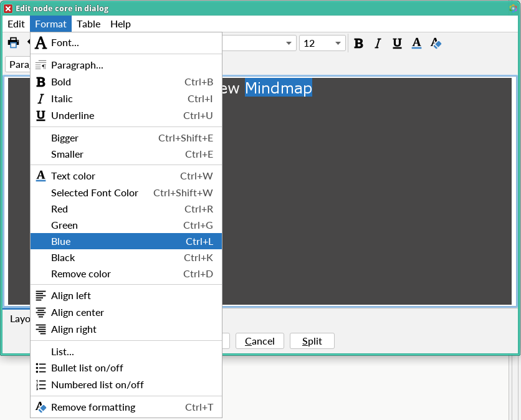Choose Red text color menu entry
Screen dimensions: 521x420
coord(59,209)
